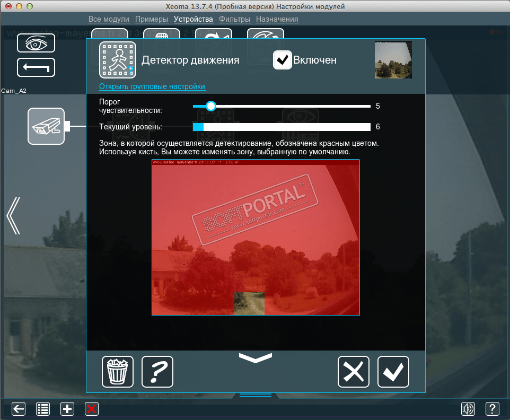Open Все модули tab
510x420 pixels.
(x=109, y=19)
